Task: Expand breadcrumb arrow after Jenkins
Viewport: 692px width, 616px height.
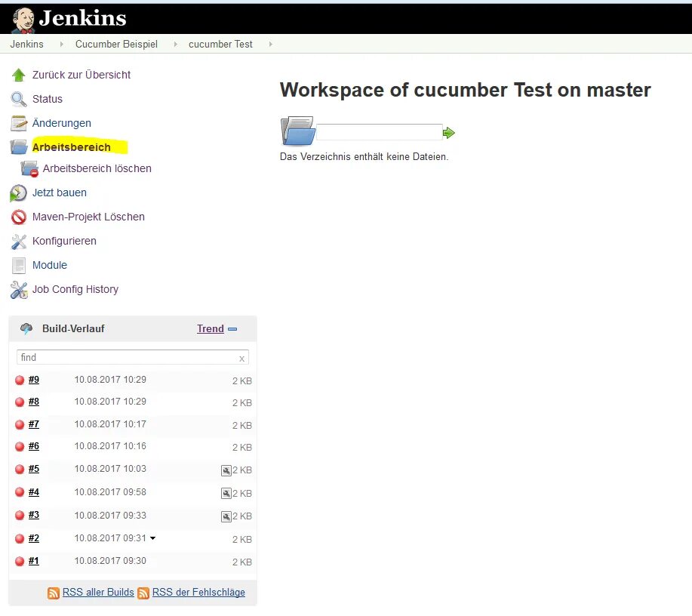Action: coord(61,44)
